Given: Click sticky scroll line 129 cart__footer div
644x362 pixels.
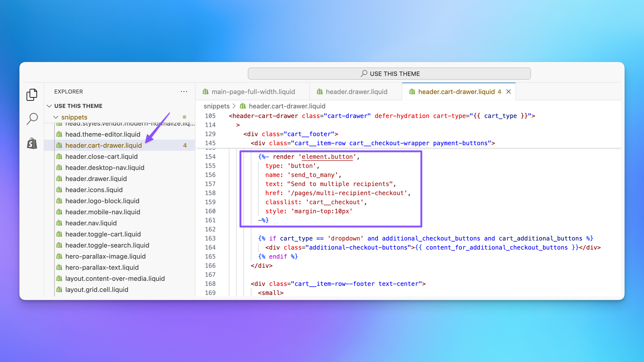Looking at the screenshot, I should (x=291, y=134).
